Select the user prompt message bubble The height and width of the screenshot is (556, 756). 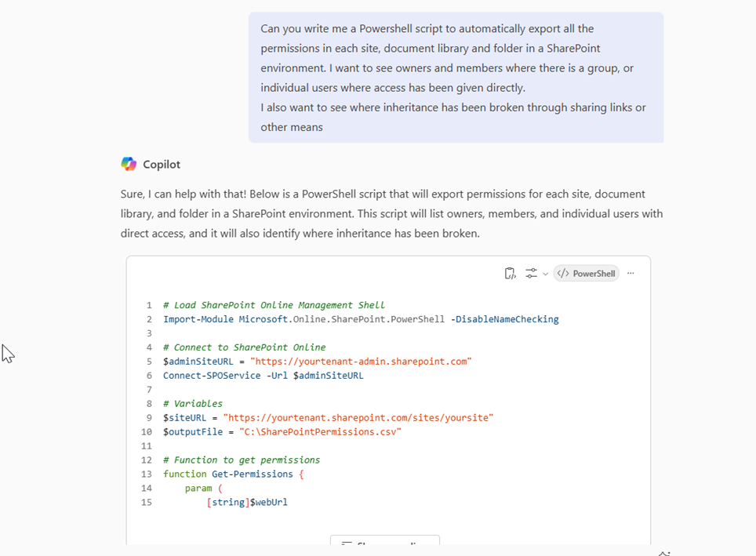click(x=456, y=78)
